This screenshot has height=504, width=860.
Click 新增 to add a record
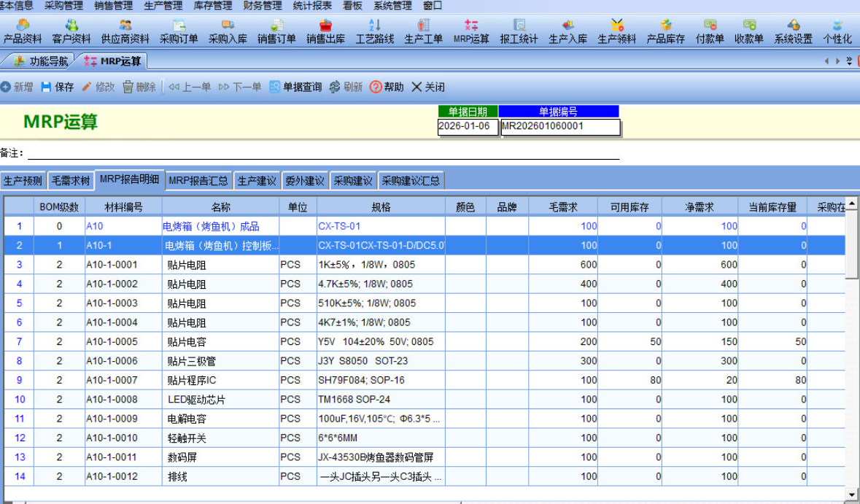[17, 88]
